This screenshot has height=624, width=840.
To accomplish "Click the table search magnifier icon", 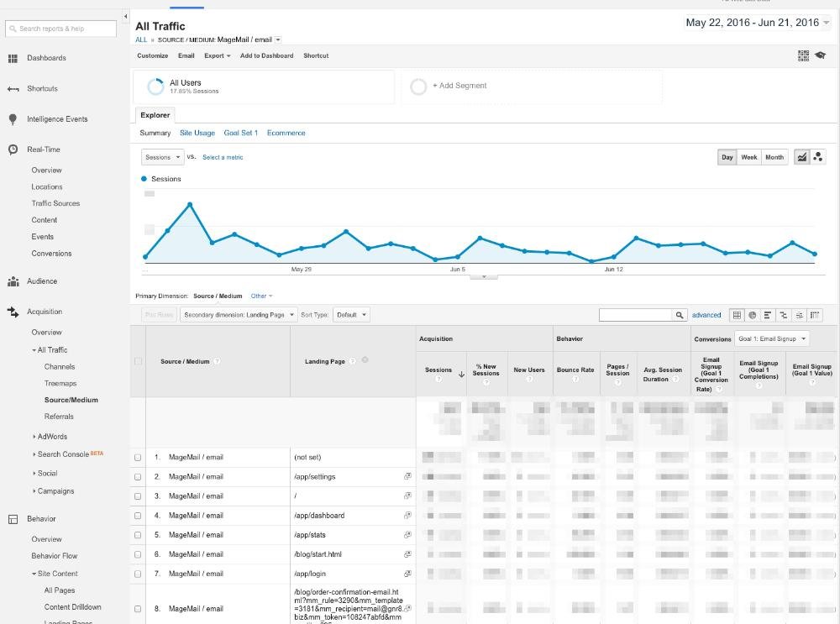I will (x=680, y=315).
